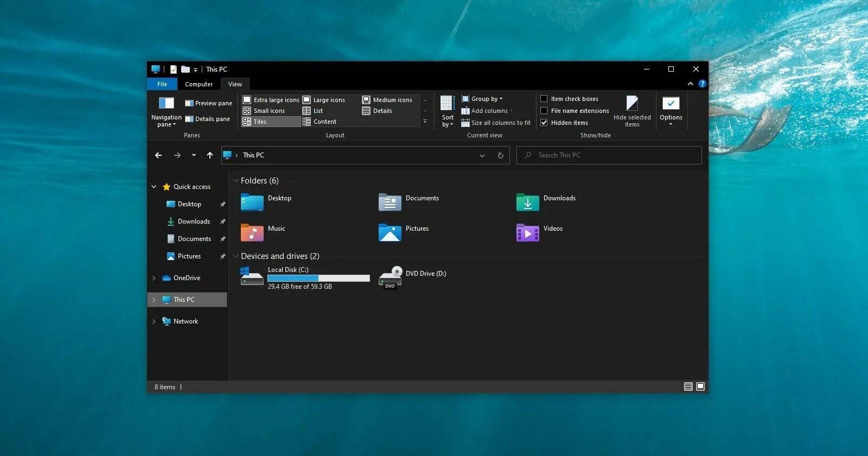Select Medium icons layout
The width and height of the screenshot is (868, 456).
(387, 100)
